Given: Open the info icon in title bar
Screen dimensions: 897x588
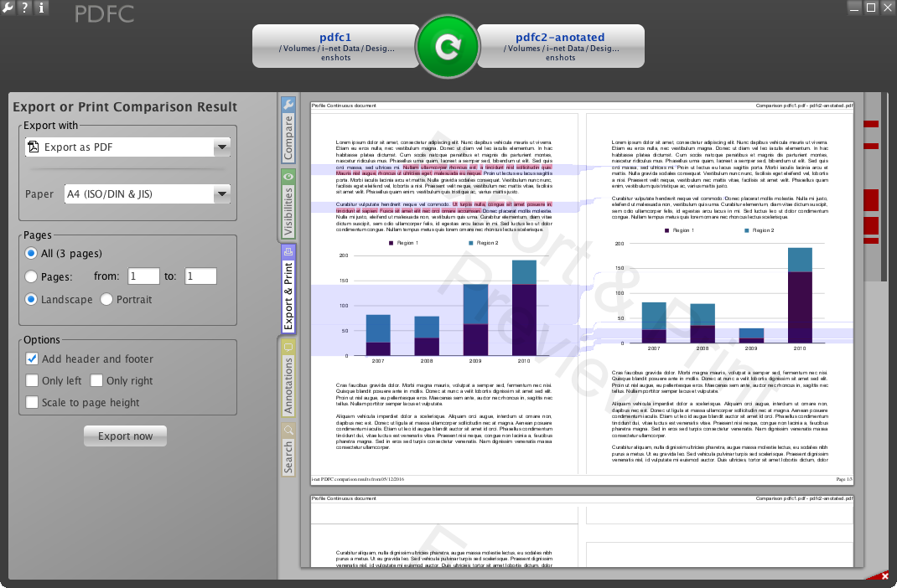Looking at the screenshot, I should coord(41,8).
